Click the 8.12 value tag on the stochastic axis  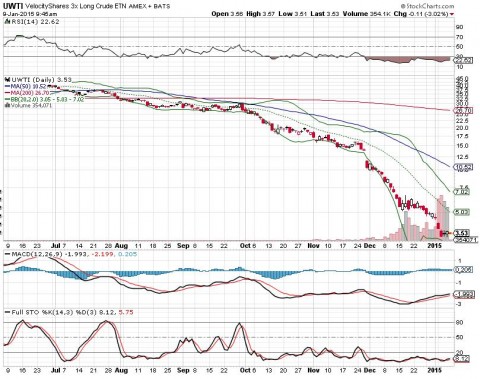click(462, 359)
